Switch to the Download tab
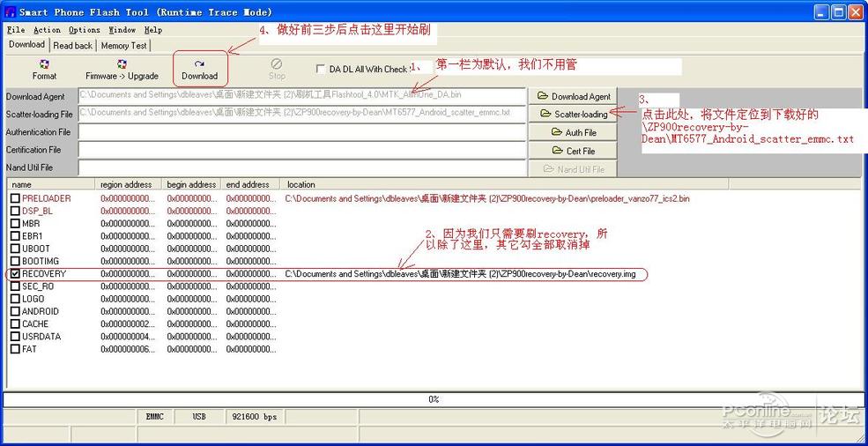The image size is (868, 446). pyautogui.click(x=26, y=45)
